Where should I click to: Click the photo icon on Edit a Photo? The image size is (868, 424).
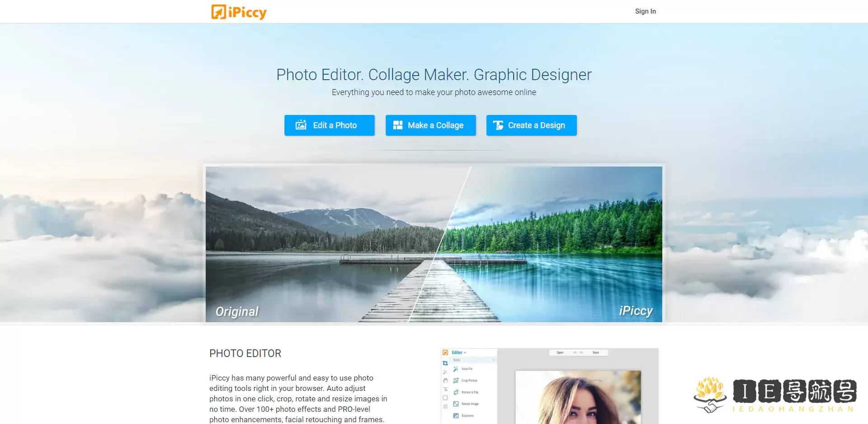point(301,125)
